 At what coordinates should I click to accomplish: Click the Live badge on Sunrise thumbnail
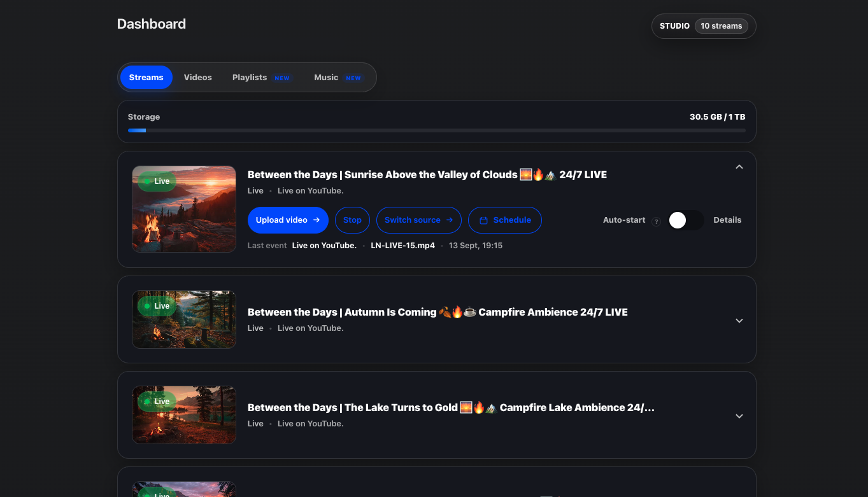click(x=157, y=181)
